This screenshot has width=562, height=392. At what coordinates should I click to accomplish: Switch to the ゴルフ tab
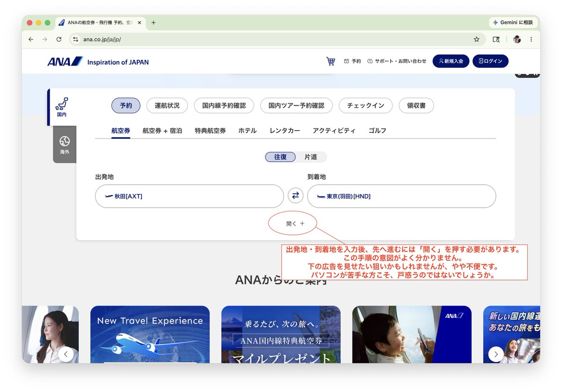[377, 131]
